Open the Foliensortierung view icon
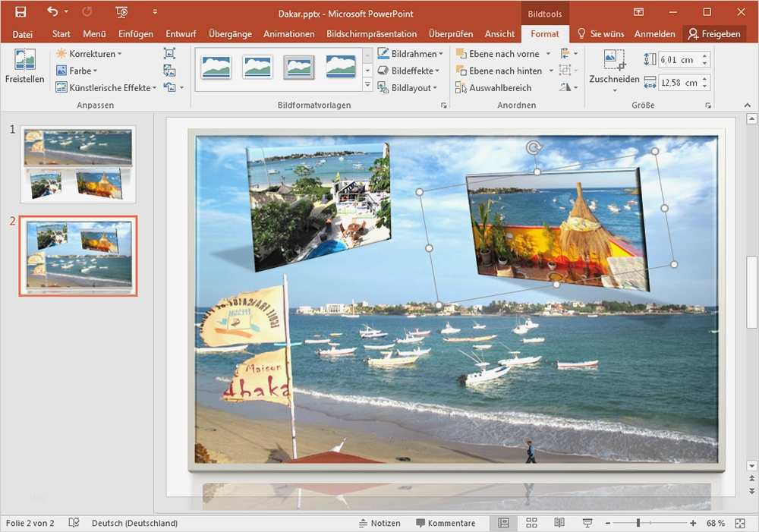The height and width of the screenshot is (532, 759). 531,523
